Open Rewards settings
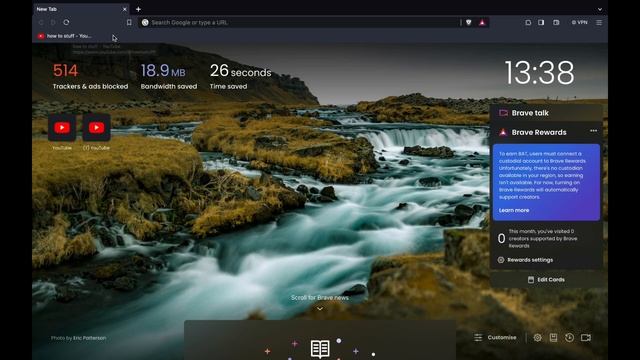This screenshot has height=360, width=640. 526,260
